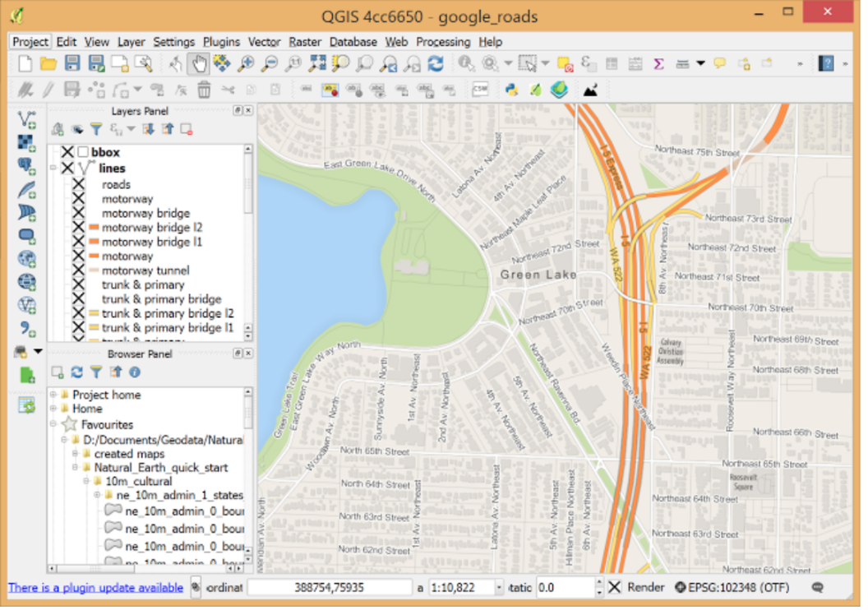868x610 pixels.
Task: Click the EPSG:102348 (OTF) CRS button
Action: coord(732,588)
